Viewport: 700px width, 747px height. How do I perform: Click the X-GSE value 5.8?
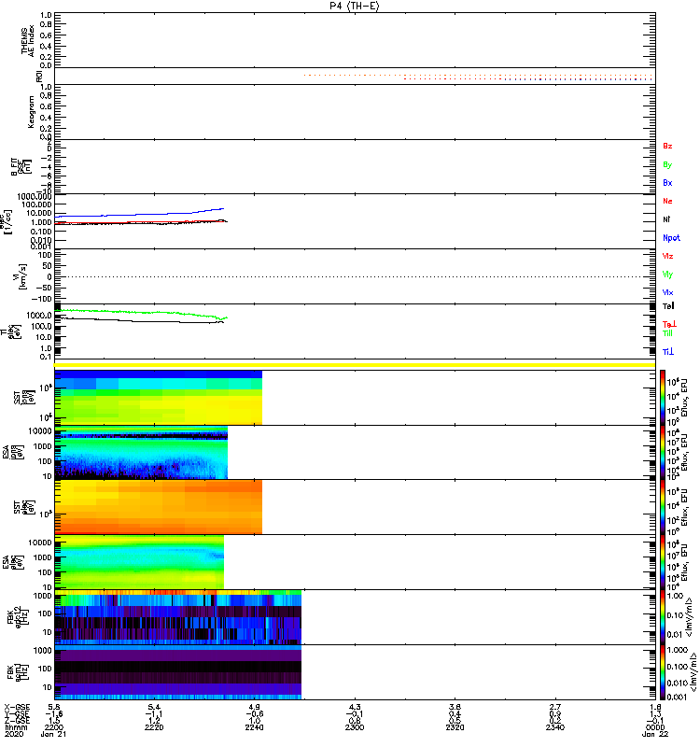pos(54,707)
